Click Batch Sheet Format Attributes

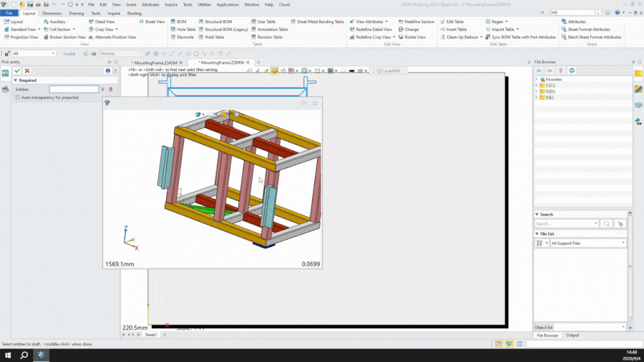pyautogui.click(x=591, y=37)
